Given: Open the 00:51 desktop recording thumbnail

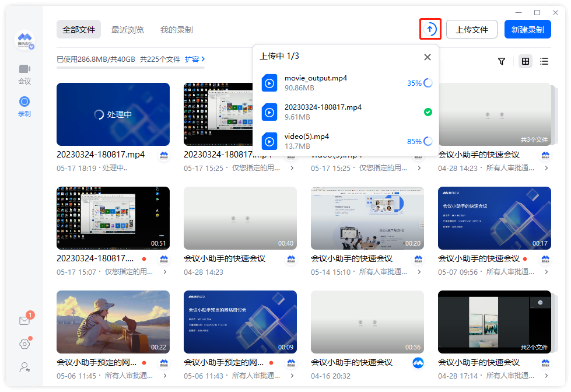Looking at the screenshot, I should (x=113, y=218).
